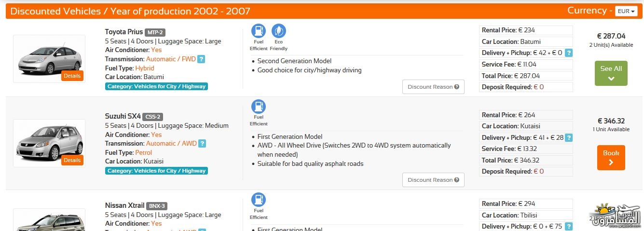Click the BNX-3 code badge

point(156,206)
